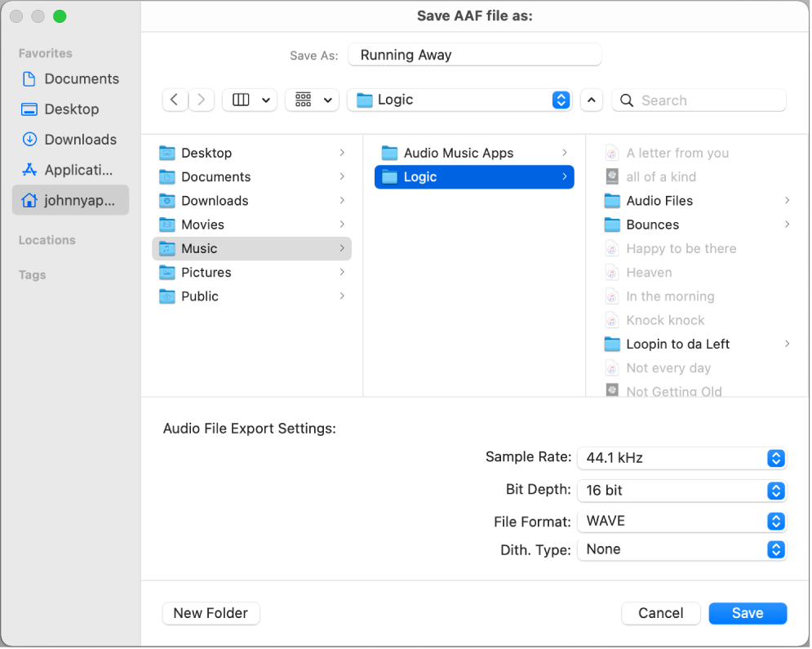Open the Sample Rate dropdown
The image size is (812, 649).
pyautogui.click(x=681, y=458)
